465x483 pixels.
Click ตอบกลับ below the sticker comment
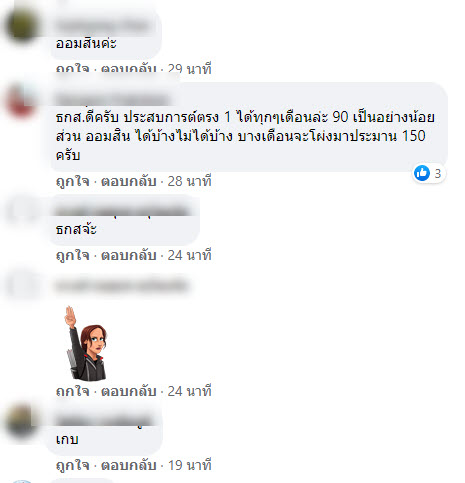(129, 391)
